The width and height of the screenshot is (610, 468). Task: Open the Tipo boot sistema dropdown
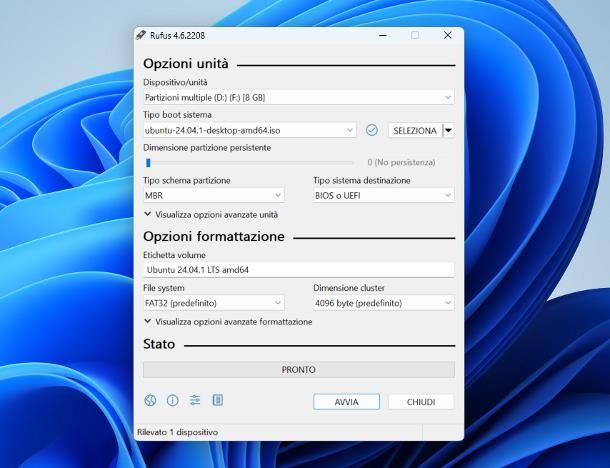point(249,130)
